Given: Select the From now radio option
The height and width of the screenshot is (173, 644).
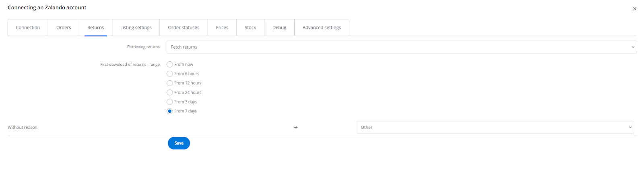Looking at the screenshot, I should coord(170,65).
